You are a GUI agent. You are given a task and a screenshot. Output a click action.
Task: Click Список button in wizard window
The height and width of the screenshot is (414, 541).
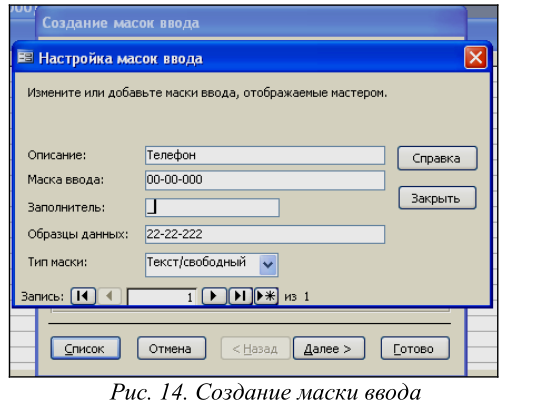86,348
